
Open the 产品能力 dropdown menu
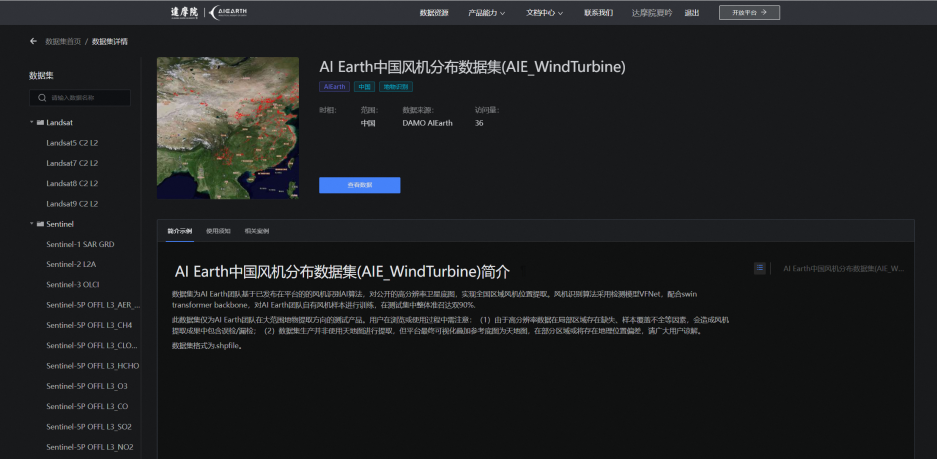(x=486, y=13)
